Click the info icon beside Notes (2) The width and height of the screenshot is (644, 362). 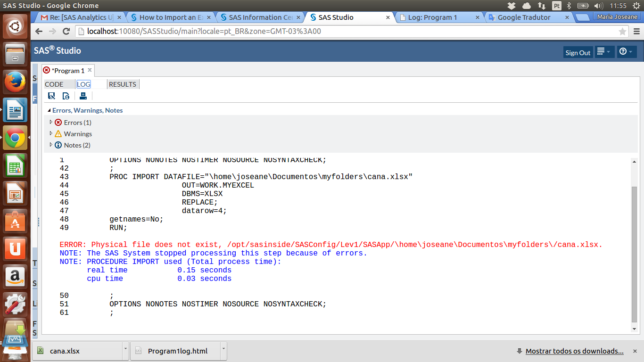click(x=58, y=145)
